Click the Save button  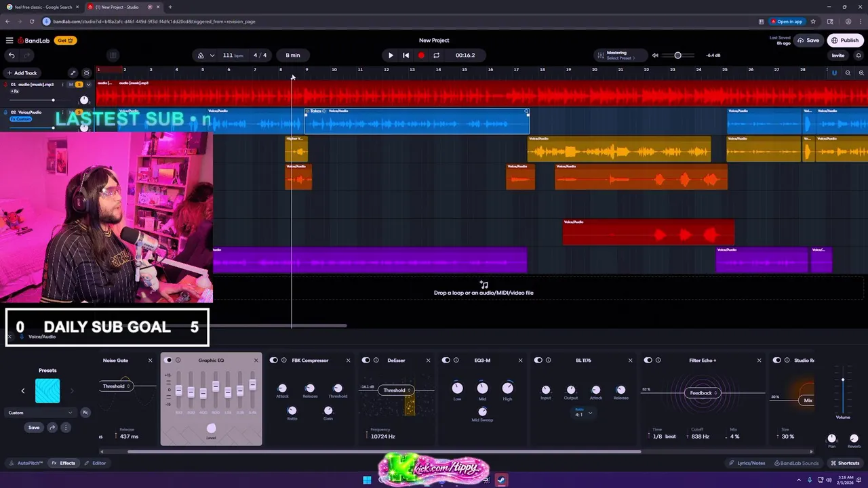[x=808, y=41]
